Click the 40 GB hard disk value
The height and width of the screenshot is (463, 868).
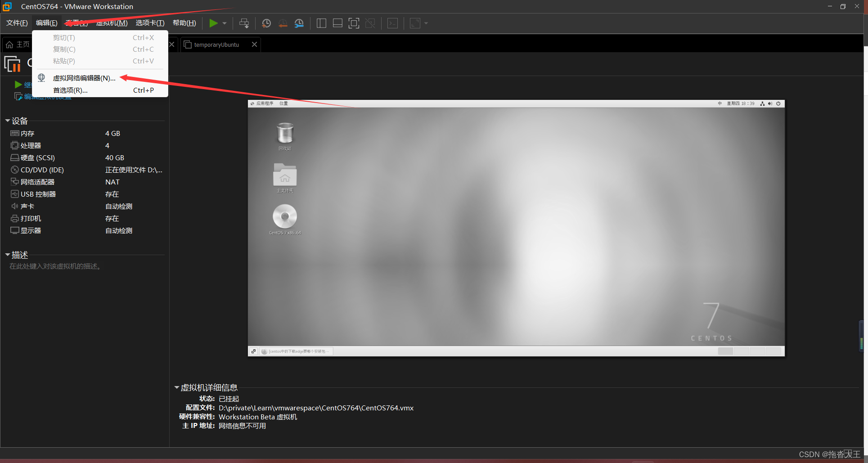pos(115,157)
